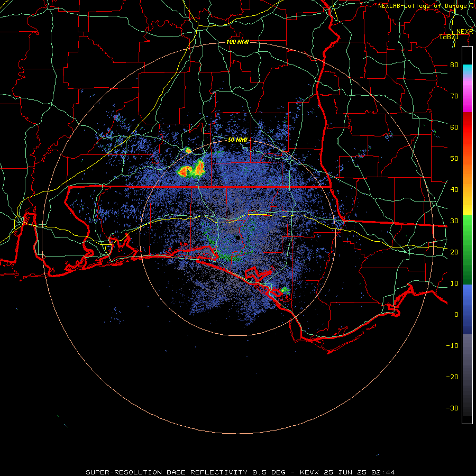
Task: Click the 40 value on the dBZ scale
Action: coord(454,190)
